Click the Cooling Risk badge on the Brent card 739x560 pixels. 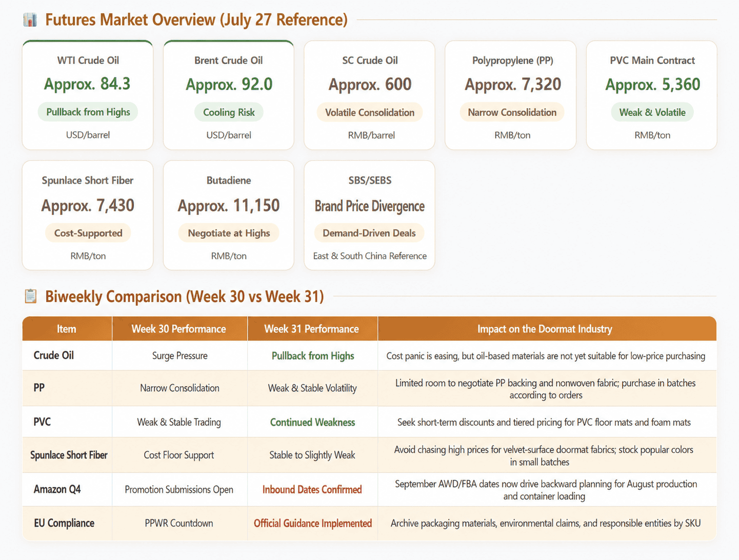tap(229, 112)
